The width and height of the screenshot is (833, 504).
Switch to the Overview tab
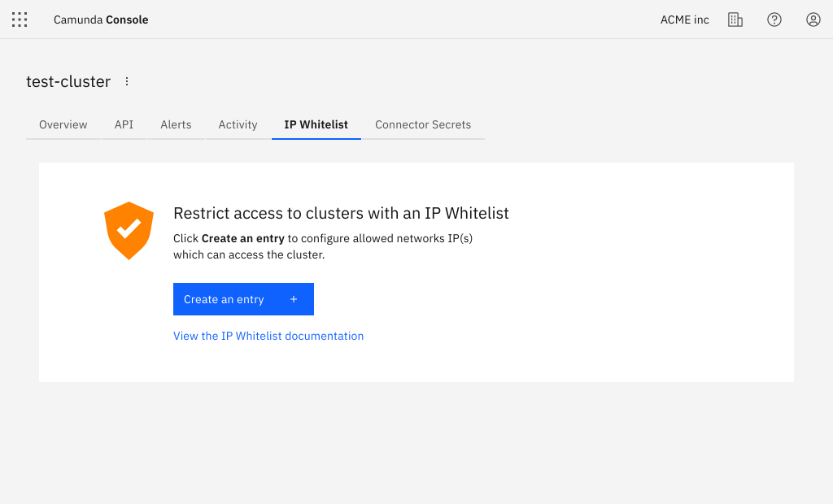63,124
